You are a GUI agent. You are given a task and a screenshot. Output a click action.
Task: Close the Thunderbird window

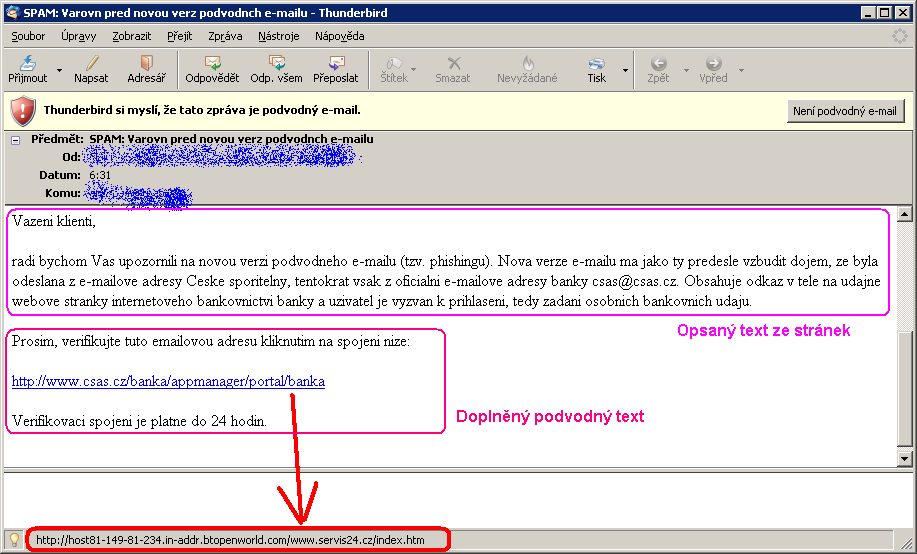click(904, 13)
